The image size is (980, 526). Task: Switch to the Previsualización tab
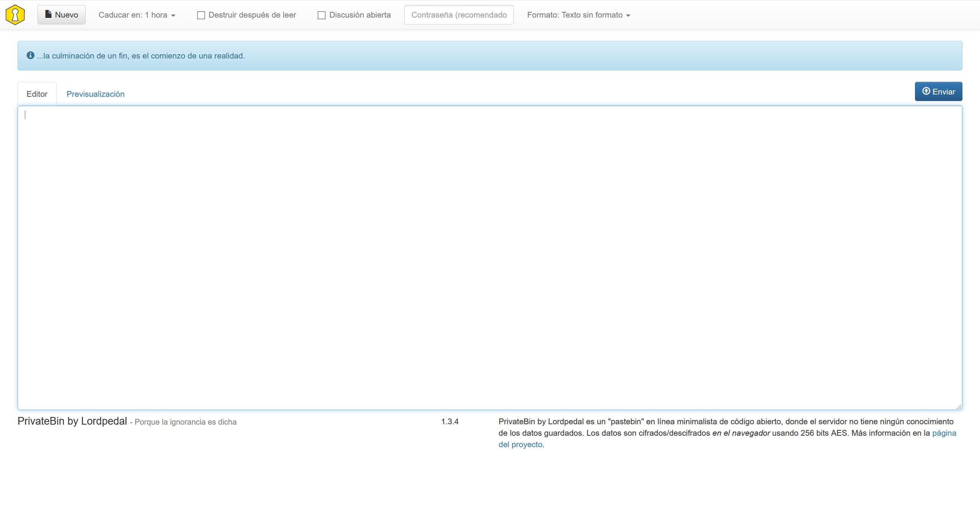point(96,94)
